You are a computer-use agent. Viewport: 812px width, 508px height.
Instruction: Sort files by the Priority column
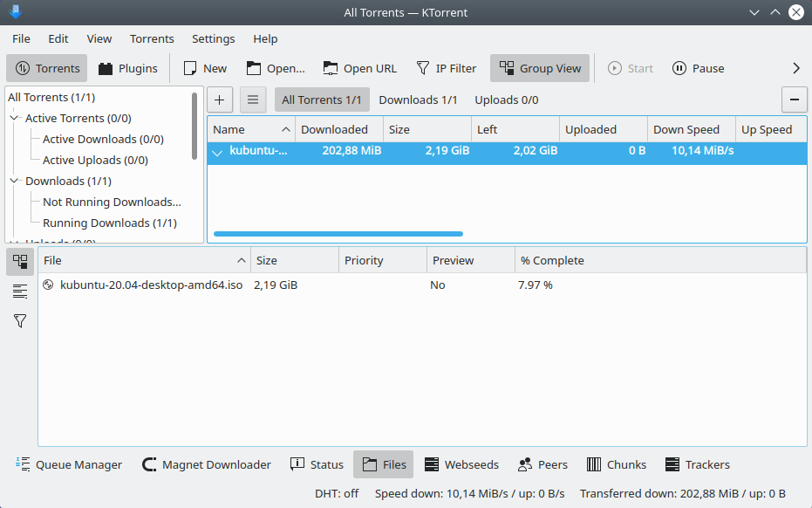[383, 260]
